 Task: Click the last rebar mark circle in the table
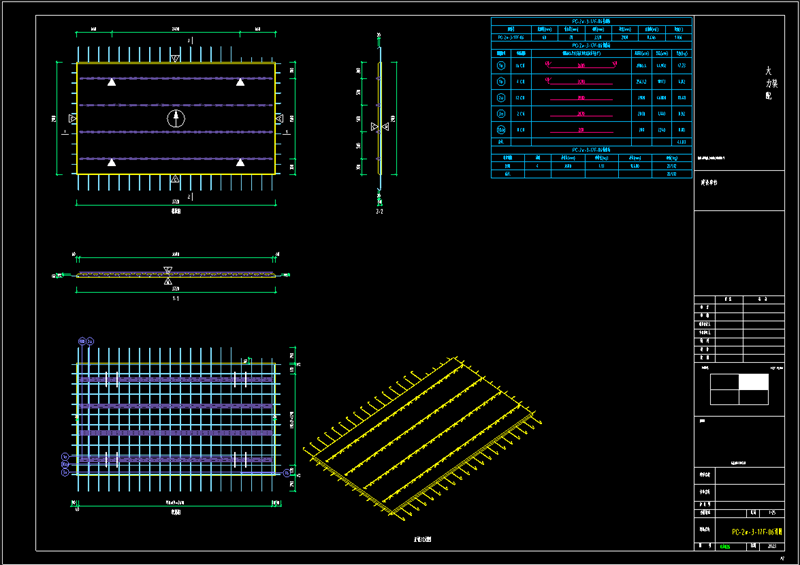pyautogui.click(x=501, y=130)
